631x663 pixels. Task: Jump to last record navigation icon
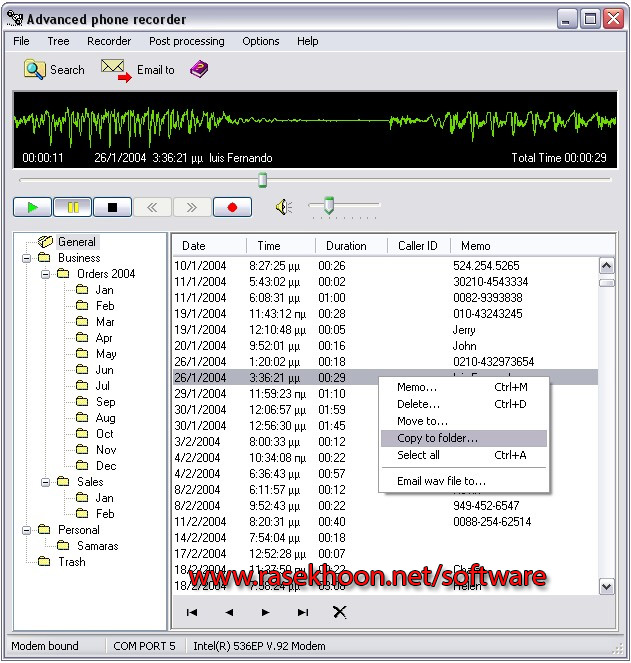click(x=303, y=612)
